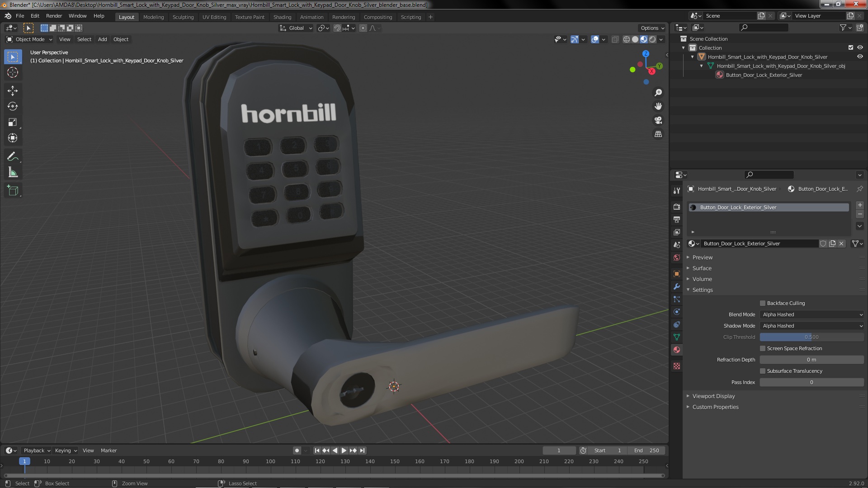The height and width of the screenshot is (488, 868).
Task: Click the current frame number field
Action: point(559,450)
